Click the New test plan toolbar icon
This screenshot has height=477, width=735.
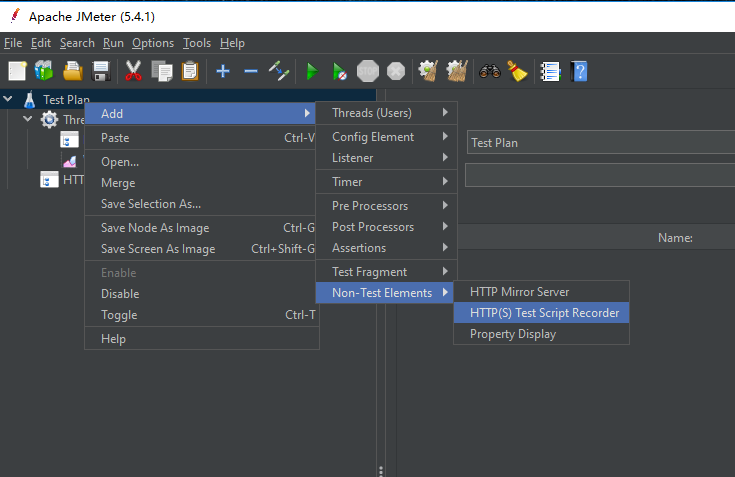(17, 71)
